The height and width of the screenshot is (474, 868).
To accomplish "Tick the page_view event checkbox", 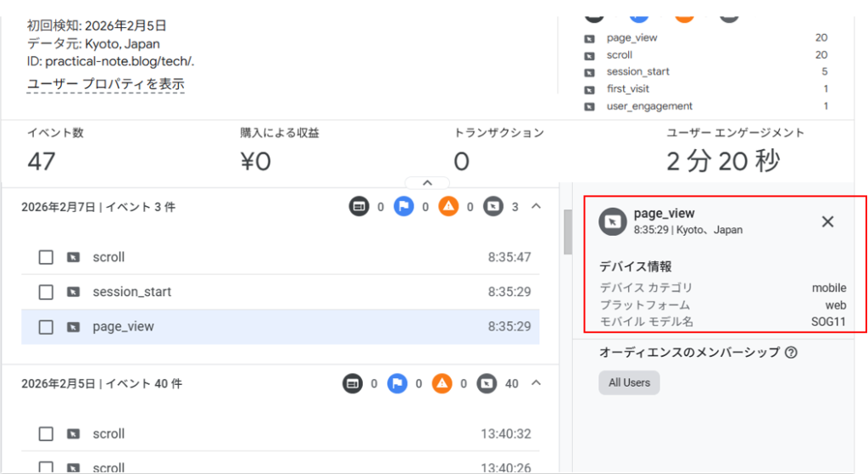I will tap(46, 327).
